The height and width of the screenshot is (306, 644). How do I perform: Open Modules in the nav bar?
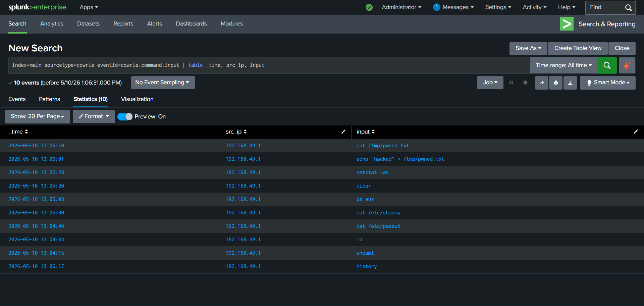pyautogui.click(x=231, y=24)
